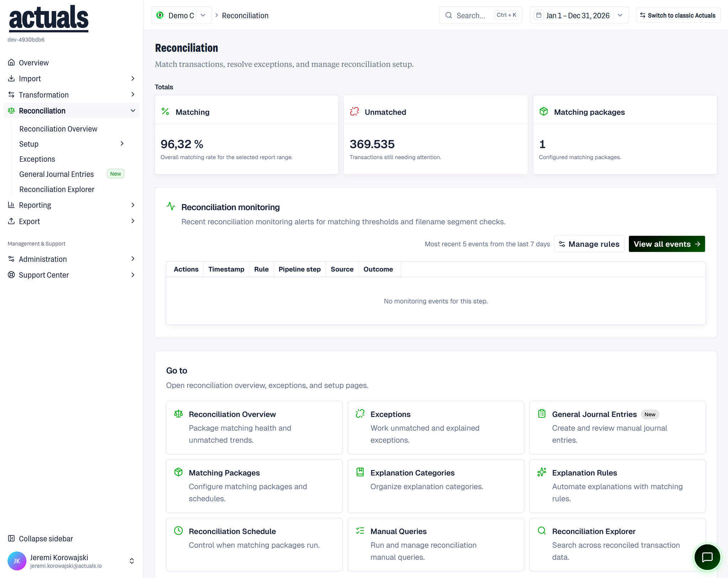Expand the Administration menu chevron
This screenshot has width=728, height=578.
click(x=133, y=259)
